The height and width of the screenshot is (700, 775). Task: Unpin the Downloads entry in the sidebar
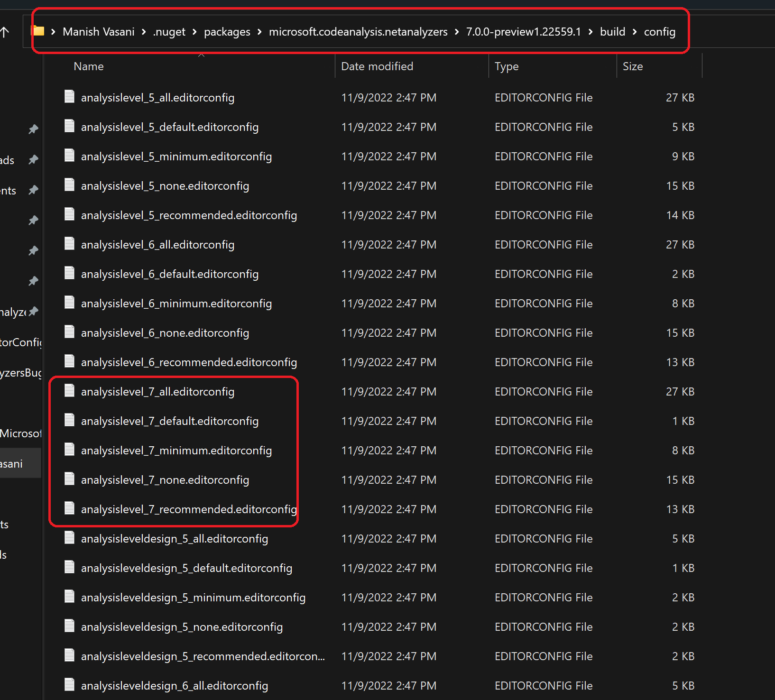(33, 160)
